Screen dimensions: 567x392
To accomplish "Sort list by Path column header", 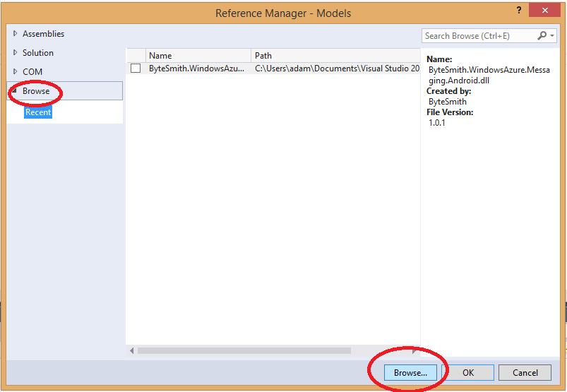I will point(335,56).
